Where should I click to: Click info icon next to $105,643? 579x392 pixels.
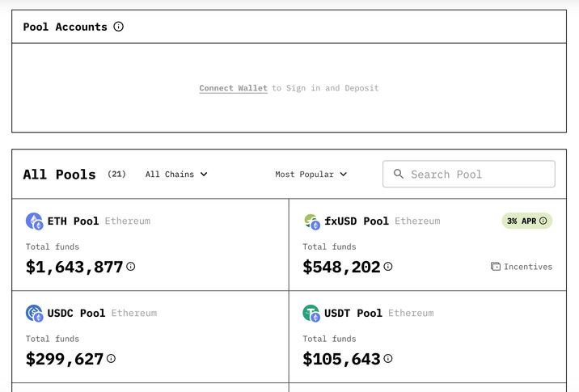click(388, 359)
